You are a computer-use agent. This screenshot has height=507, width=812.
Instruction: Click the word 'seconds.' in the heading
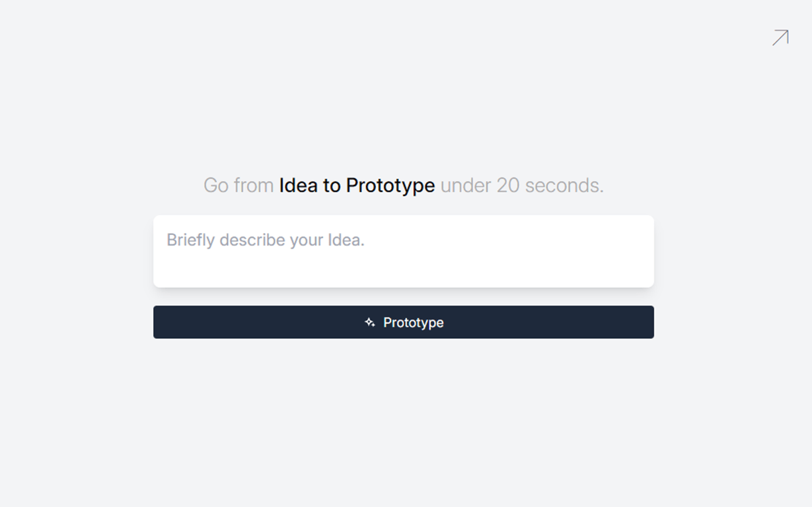[564, 186]
